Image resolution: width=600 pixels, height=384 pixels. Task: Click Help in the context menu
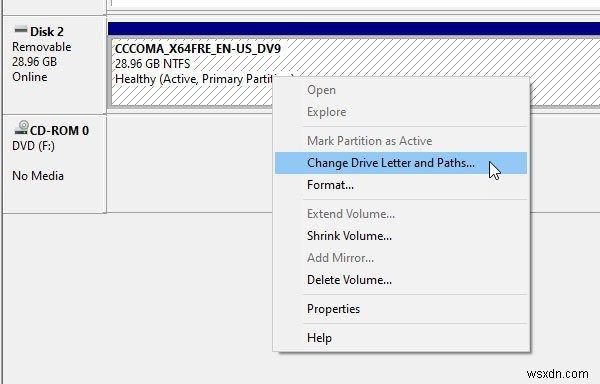point(401,338)
